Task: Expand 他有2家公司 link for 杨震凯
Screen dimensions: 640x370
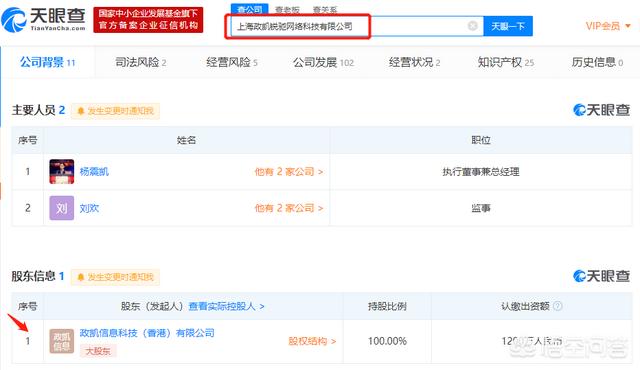Action: click(289, 172)
